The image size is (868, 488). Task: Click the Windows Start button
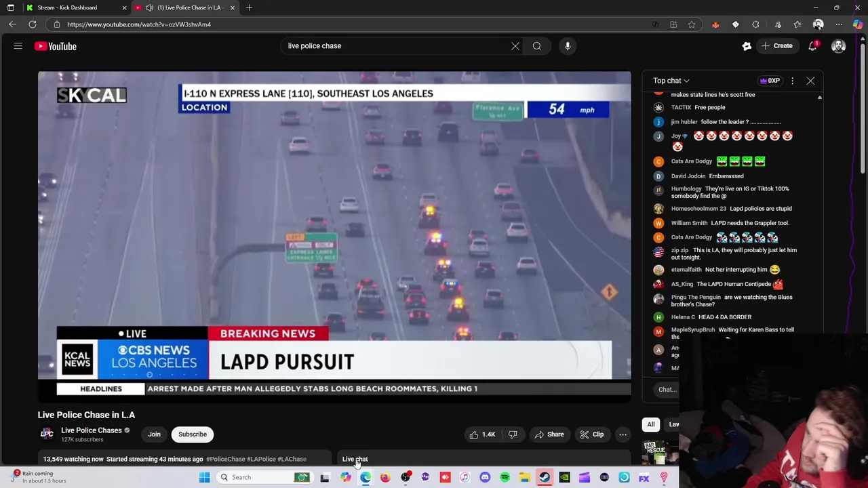(x=204, y=477)
